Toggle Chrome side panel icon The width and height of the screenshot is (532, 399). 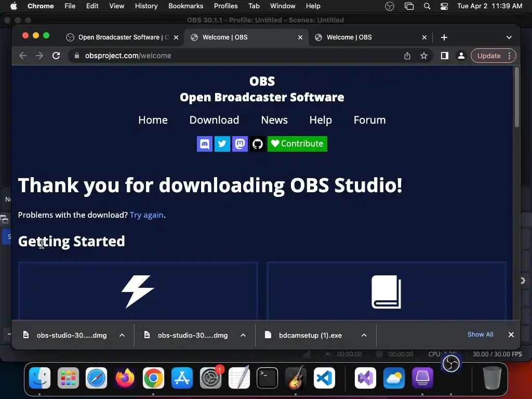pos(445,56)
